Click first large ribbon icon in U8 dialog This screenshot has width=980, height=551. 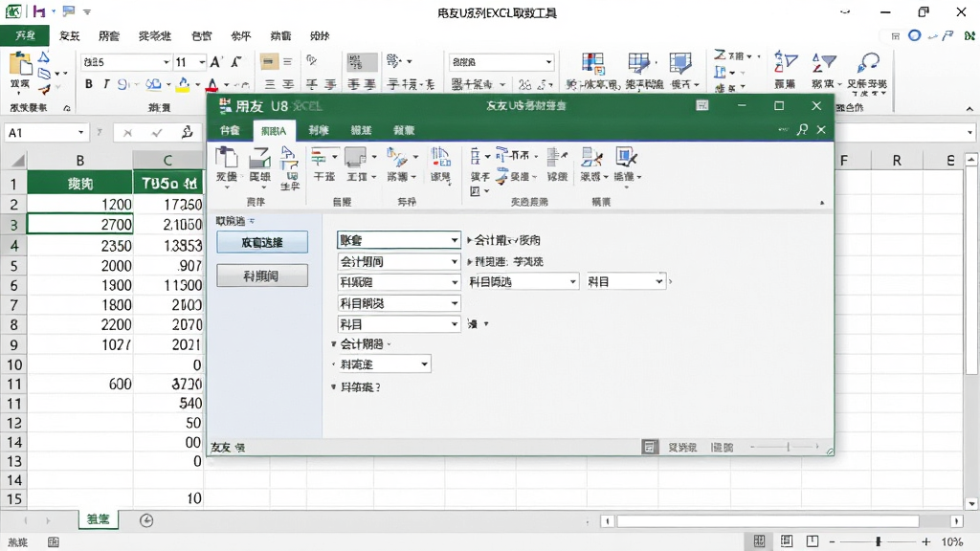pyautogui.click(x=226, y=158)
